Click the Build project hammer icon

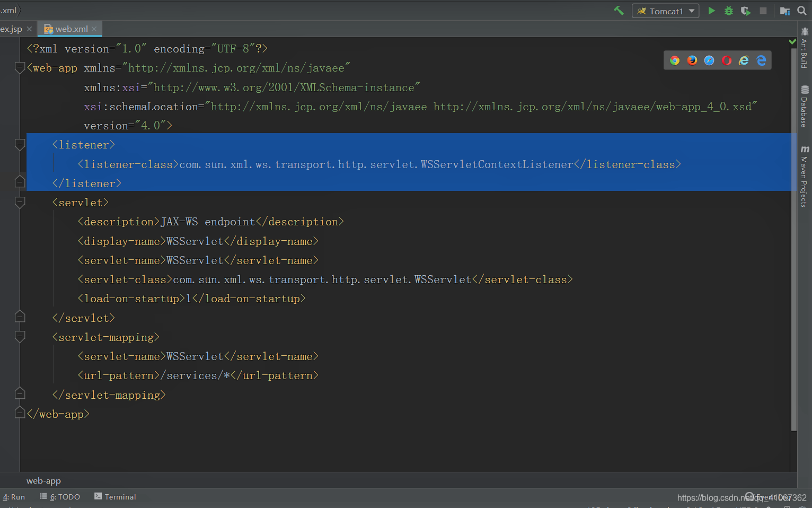coord(619,11)
